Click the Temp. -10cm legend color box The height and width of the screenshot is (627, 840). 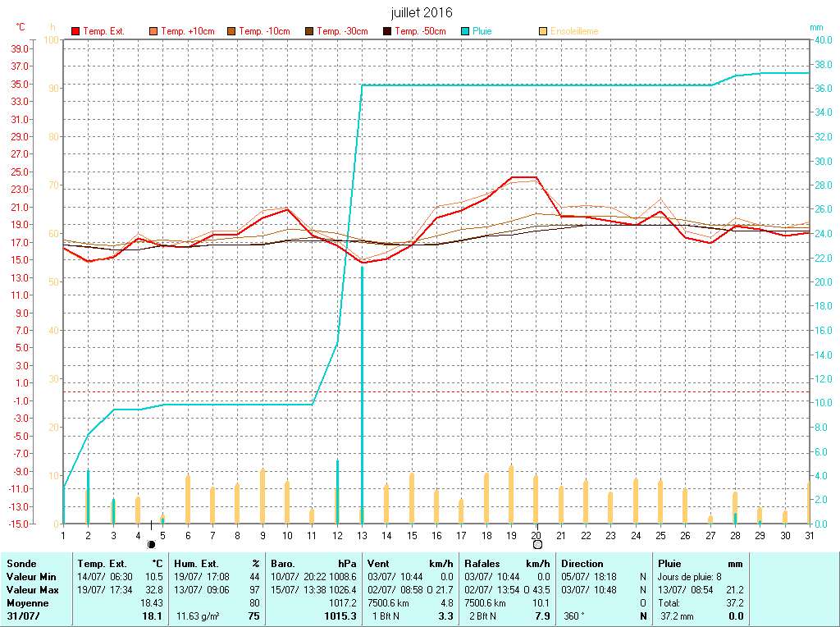point(231,31)
